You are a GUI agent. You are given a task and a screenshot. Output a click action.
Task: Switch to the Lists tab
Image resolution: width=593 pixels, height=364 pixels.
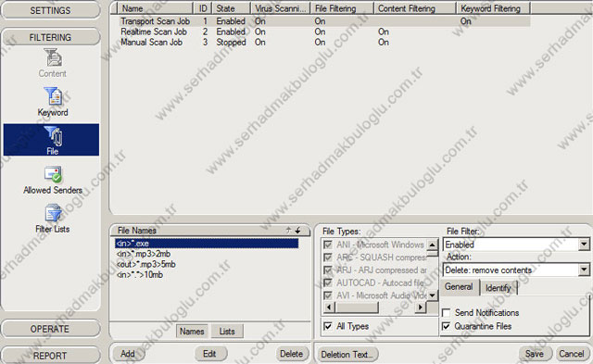[227, 331]
